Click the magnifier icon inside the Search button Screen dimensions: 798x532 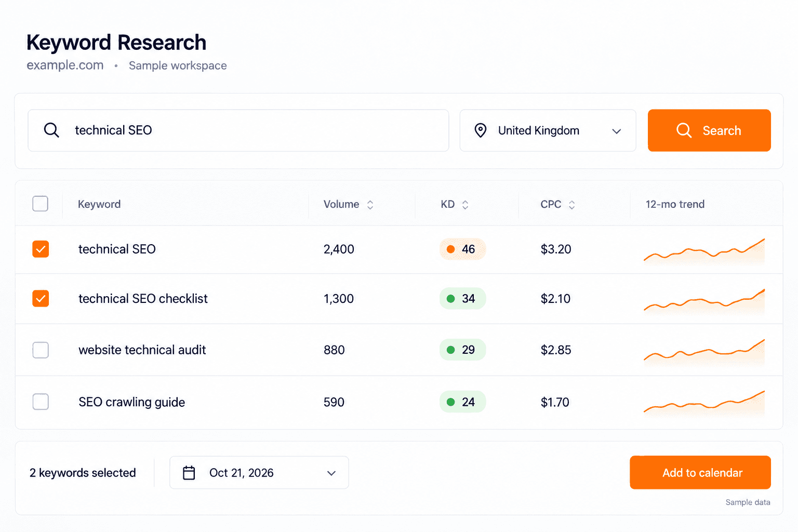684,130
